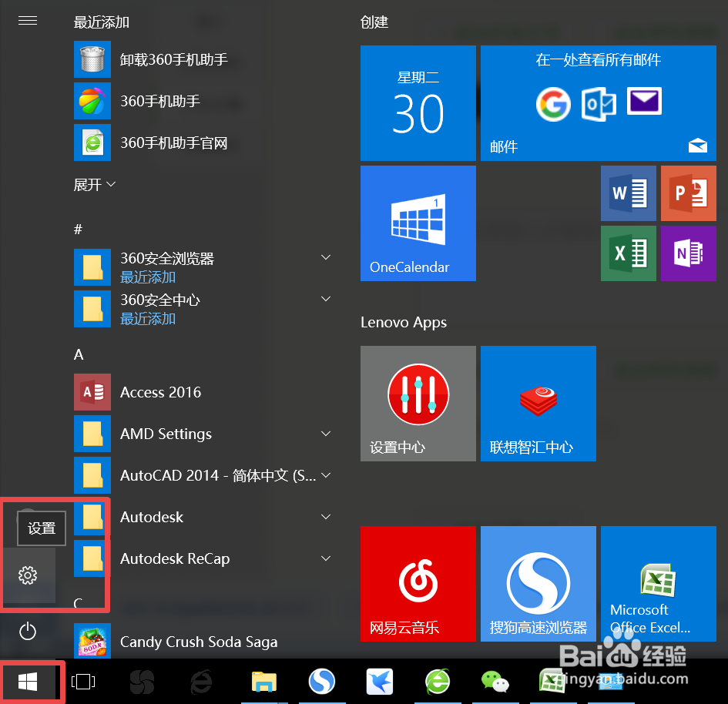Expand the Autodesk ReCap folder chevron
This screenshot has width=728, height=704.
click(326, 558)
